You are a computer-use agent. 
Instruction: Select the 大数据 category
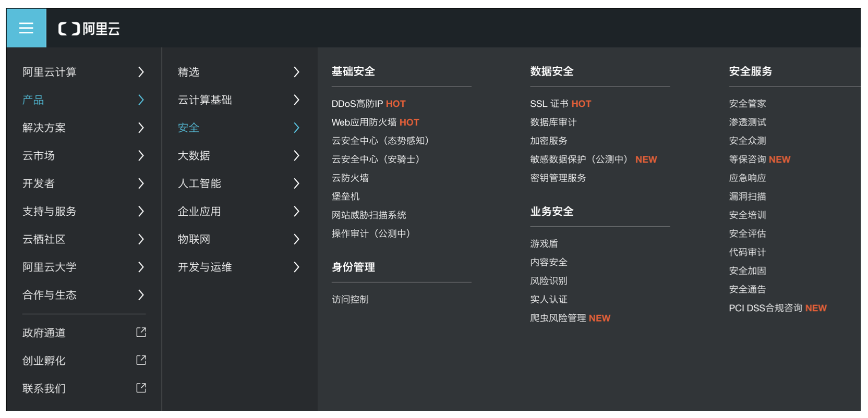click(x=194, y=155)
